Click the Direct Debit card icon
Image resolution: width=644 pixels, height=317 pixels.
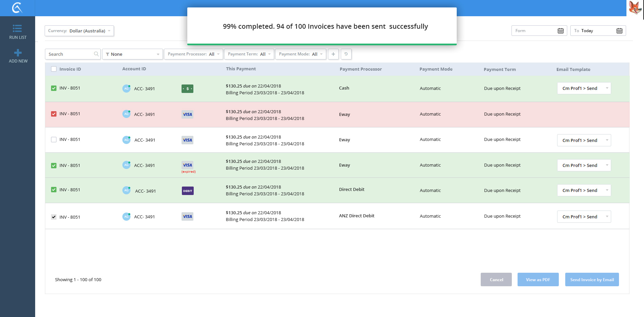click(x=188, y=191)
